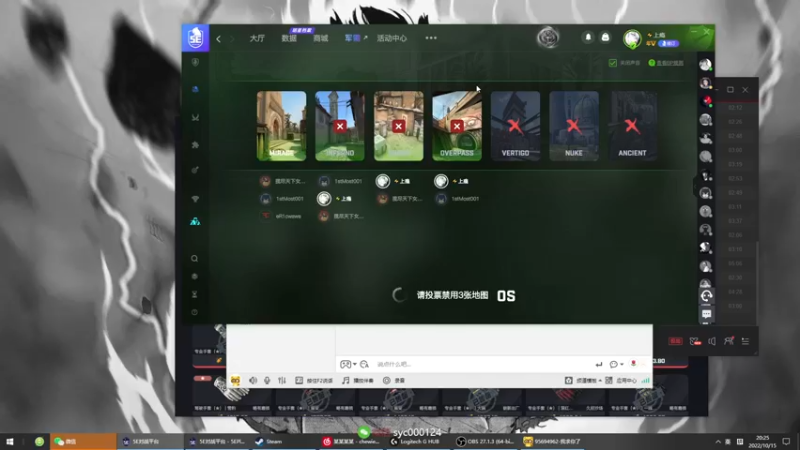
Task: Open the 活动中心 activity center tab
Action: [392, 38]
